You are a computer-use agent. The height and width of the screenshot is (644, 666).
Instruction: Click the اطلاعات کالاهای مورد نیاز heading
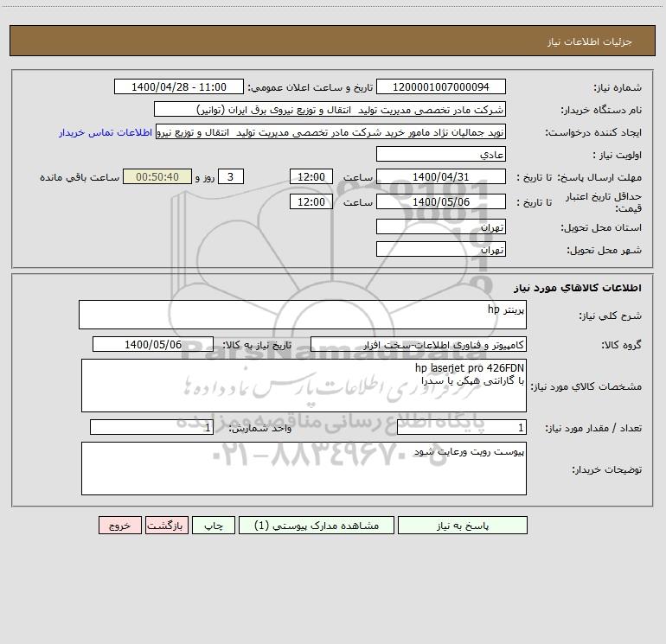pyautogui.click(x=577, y=287)
